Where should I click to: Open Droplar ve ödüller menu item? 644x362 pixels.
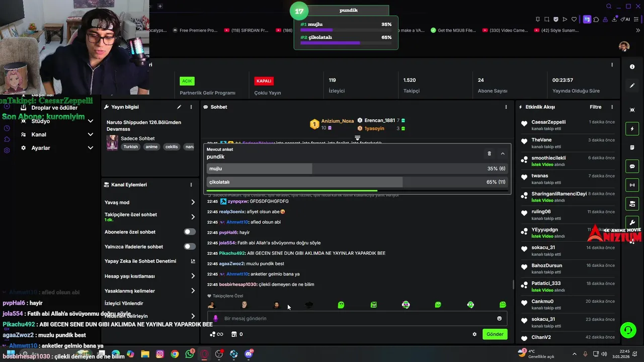coord(54,108)
